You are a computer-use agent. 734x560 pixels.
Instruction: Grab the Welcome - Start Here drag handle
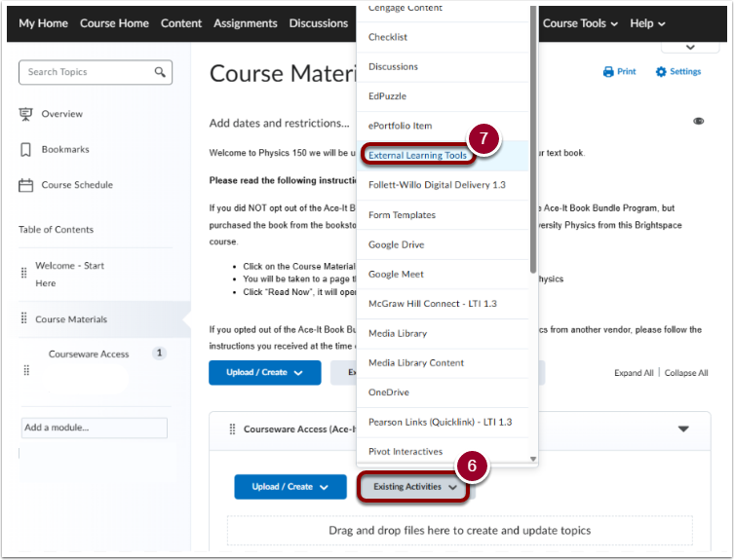pyautogui.click(x=23, y=273)
